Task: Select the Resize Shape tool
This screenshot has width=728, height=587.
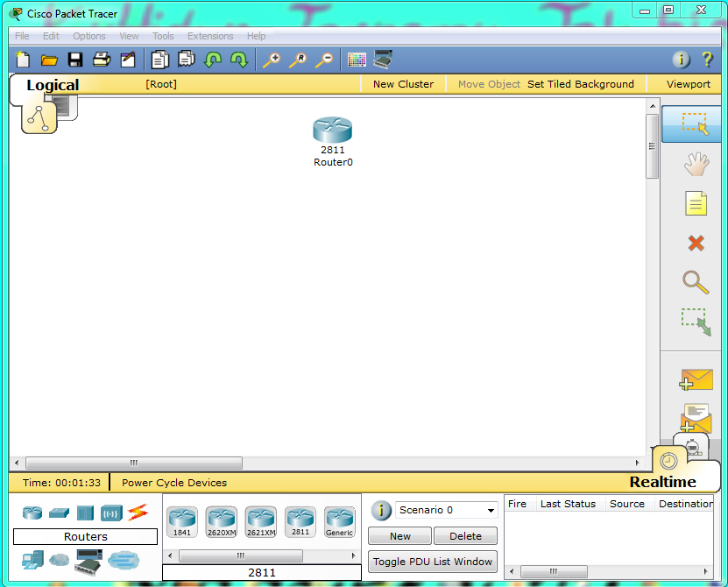Action: click(x=696, y=322)
